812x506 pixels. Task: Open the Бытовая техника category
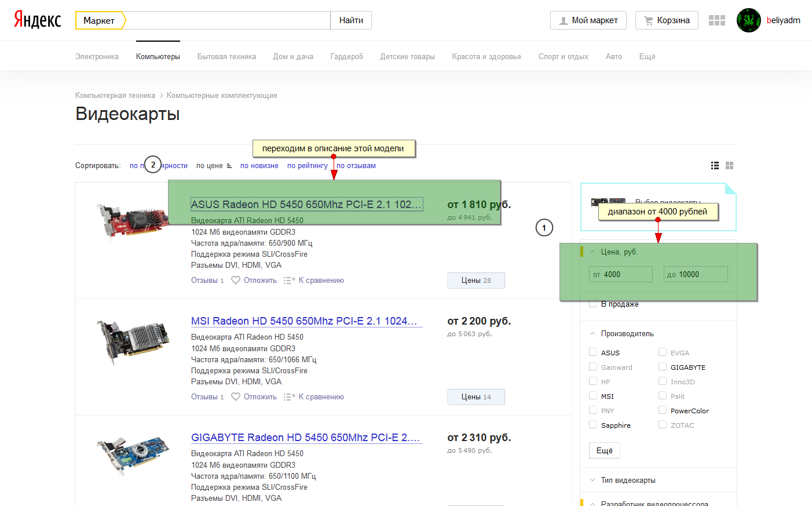coord(226,57)
